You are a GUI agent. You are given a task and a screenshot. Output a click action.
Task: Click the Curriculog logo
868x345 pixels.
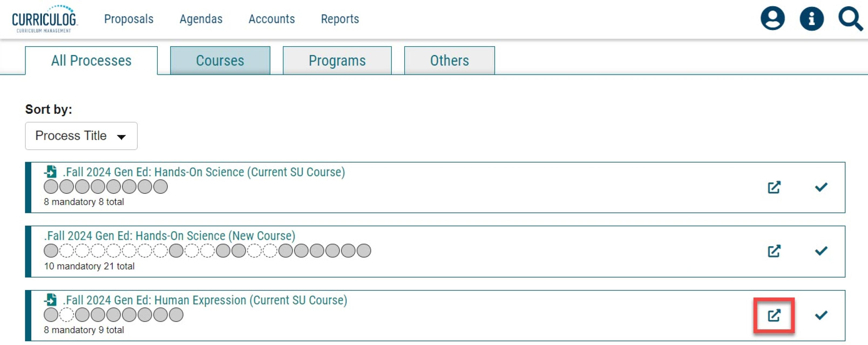coord(43,19)
